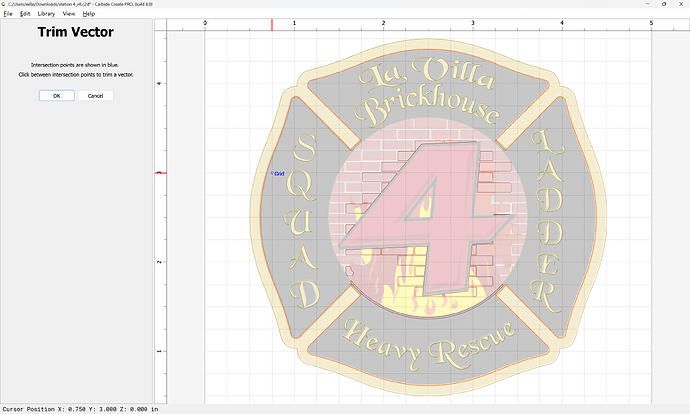Cancel the Trim Vector operation
The image size is (690, 414).
95,96
